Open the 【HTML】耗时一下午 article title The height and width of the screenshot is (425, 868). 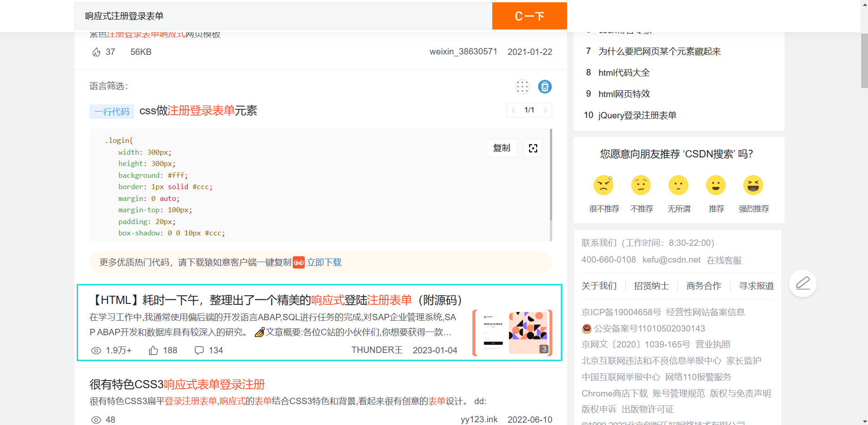tap(275, 300)
